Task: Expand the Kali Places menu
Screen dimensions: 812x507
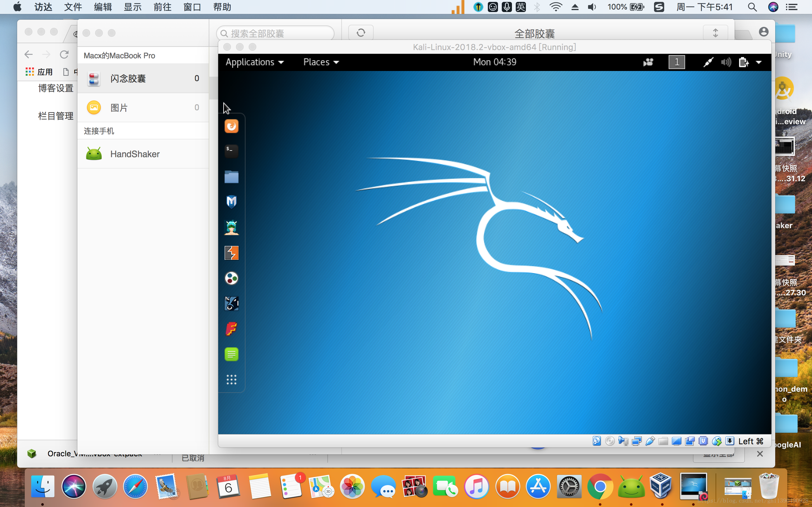Action: [x=321, y=62]
